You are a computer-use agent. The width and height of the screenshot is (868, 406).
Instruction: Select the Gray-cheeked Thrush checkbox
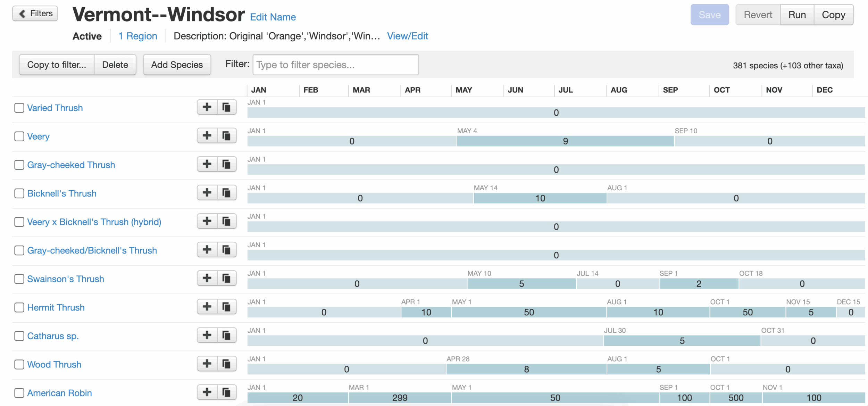[x=19, y=165]
